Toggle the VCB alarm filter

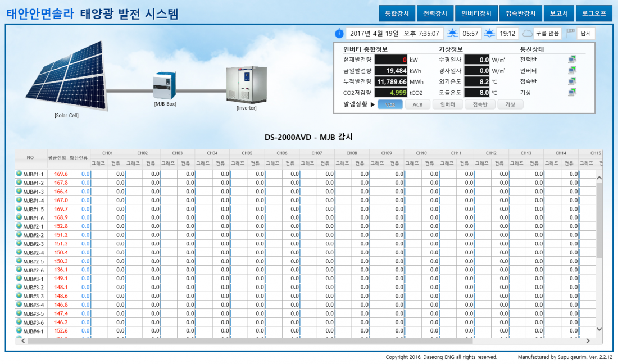390,104
